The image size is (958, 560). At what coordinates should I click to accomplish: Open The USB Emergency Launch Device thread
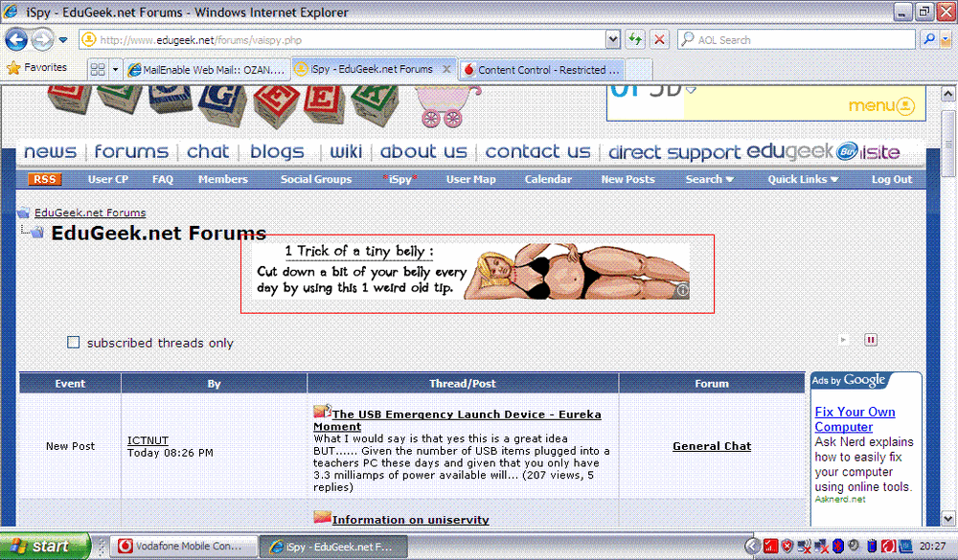click(457, 420)
